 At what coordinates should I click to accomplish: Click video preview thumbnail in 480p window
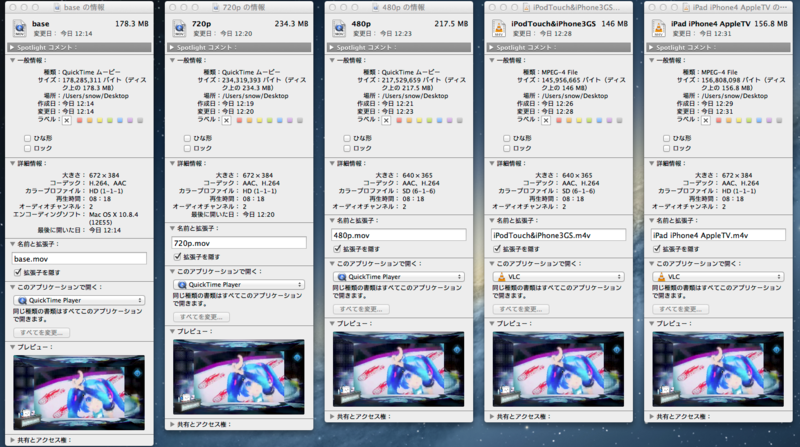[398, 369]
